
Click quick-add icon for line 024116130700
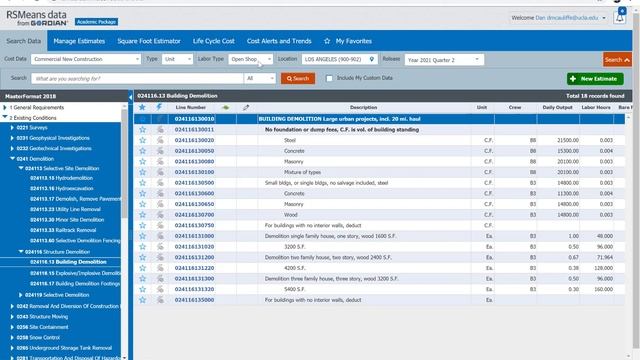pyautogui.click(x=160, y=214)
